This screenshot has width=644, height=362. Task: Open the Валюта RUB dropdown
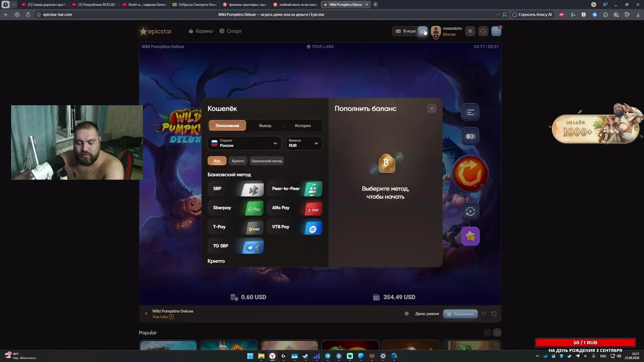(x=304, y=143)
